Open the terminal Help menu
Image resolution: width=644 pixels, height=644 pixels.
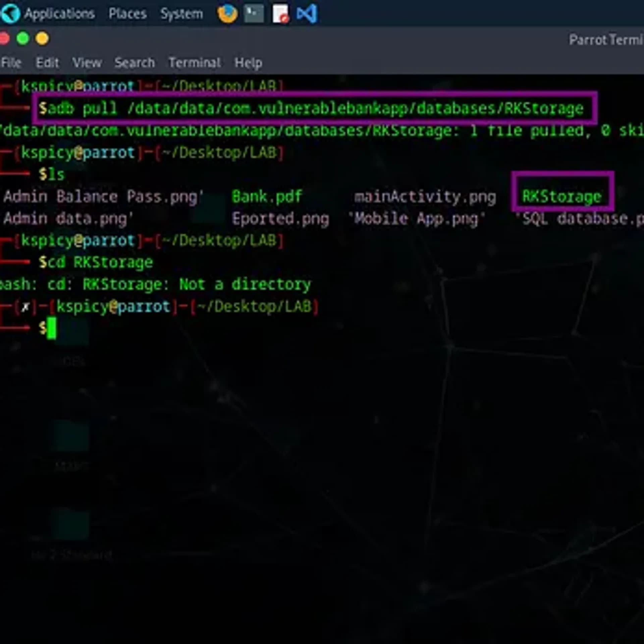(248, 63)
